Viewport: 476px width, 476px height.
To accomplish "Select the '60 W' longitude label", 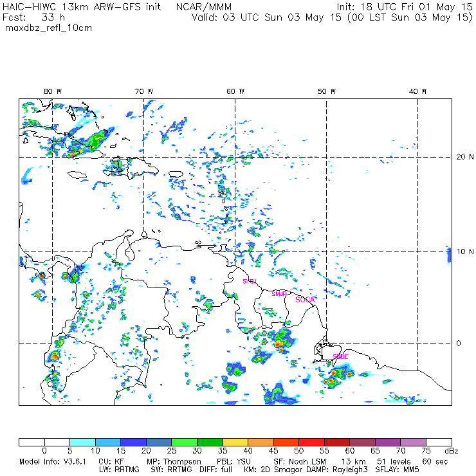I will point(235,91).
